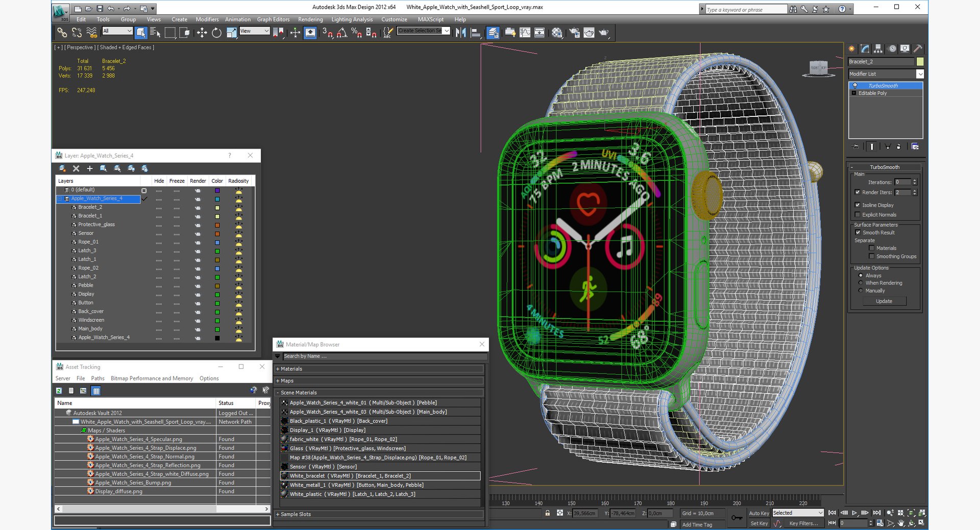Click the Select and Link chain icon
980x530 pixels.
62,33
